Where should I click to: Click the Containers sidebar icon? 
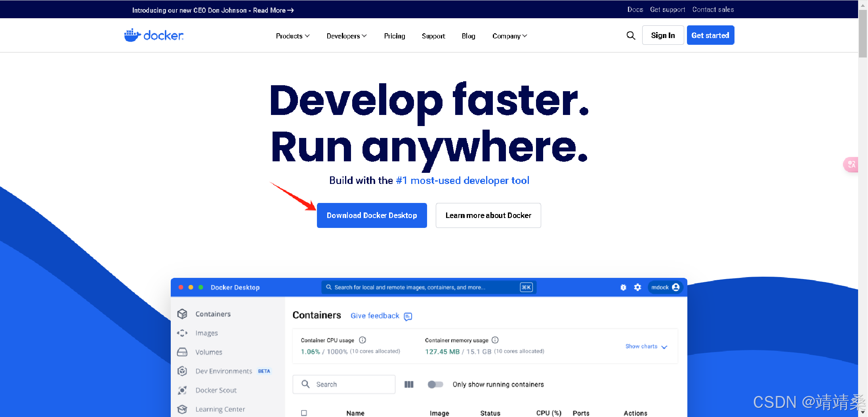[182, 314]
